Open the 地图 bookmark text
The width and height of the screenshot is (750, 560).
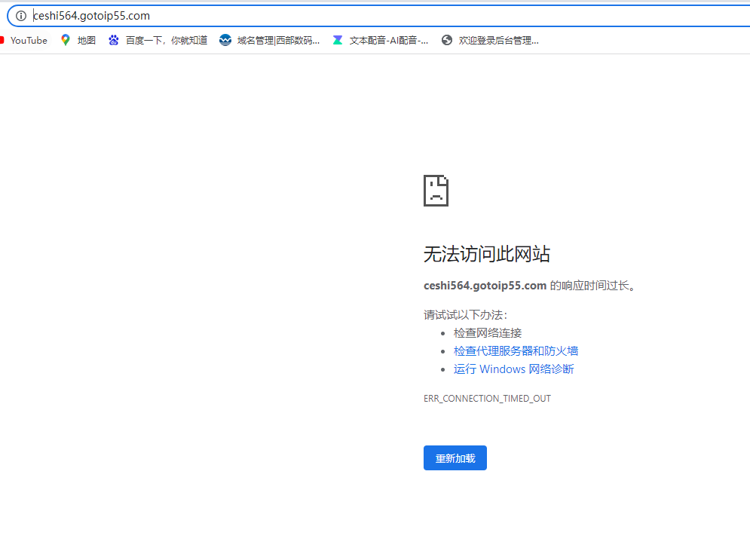pyautogui.click(x=87, y=41)
